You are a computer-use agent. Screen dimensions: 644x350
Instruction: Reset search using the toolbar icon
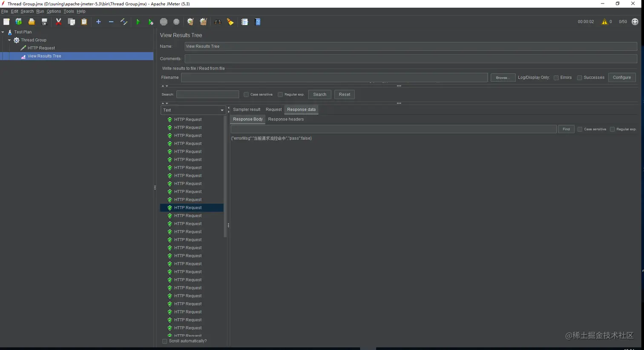pos(230,22)
